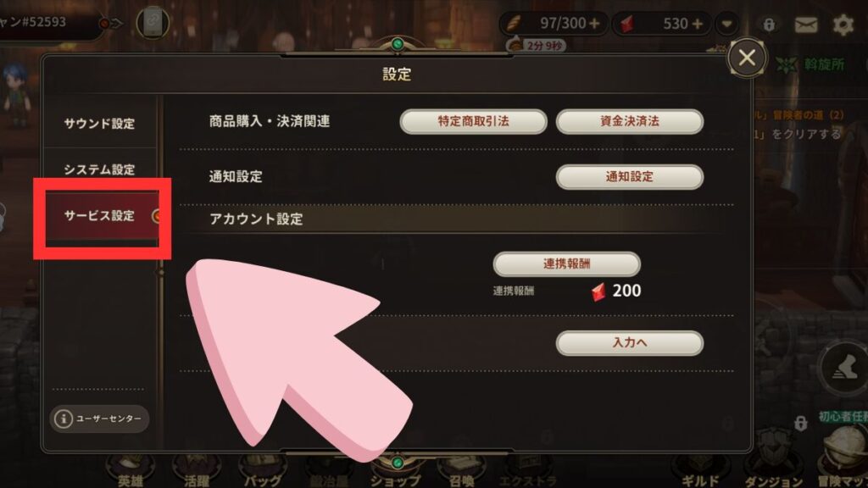This screenshot has width=868, height=488.
Task: Close the 設定 dialog with X
Action: click(747, 58)
